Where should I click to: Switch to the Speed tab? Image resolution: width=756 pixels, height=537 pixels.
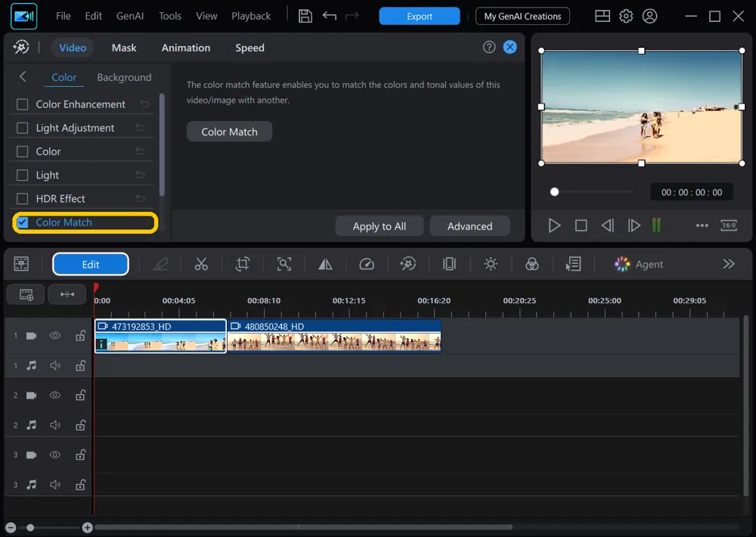pyautogui.click(x=249, y=48)
